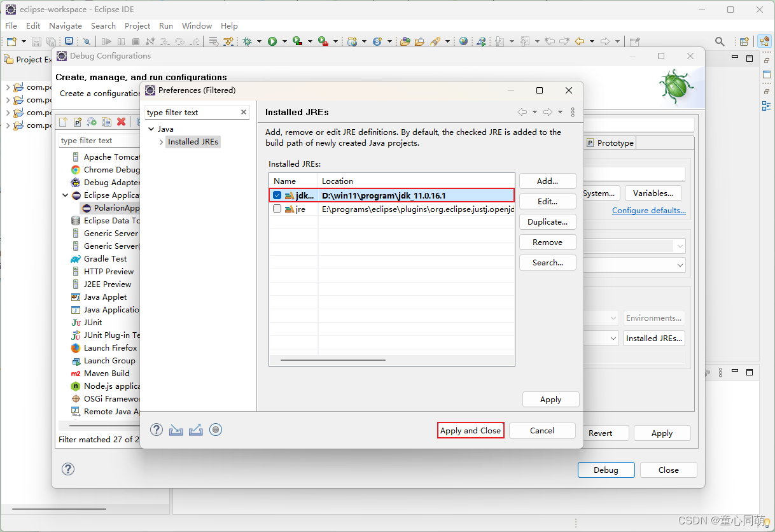The image size is (775, 532).
Task: Click the Configure defaults... link
Action: click(x=649, y=210)
